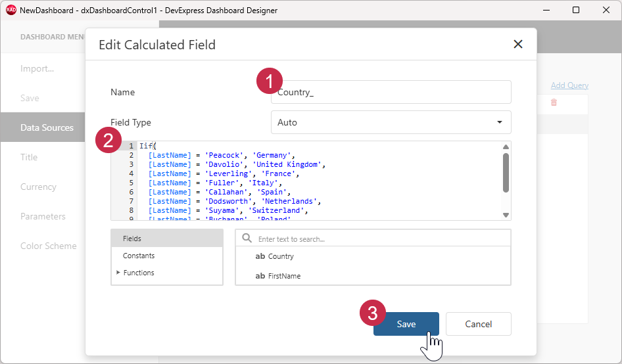Click the 'Peacock' text in line 2
The image size is (622, 364).
tap(224, 155)
